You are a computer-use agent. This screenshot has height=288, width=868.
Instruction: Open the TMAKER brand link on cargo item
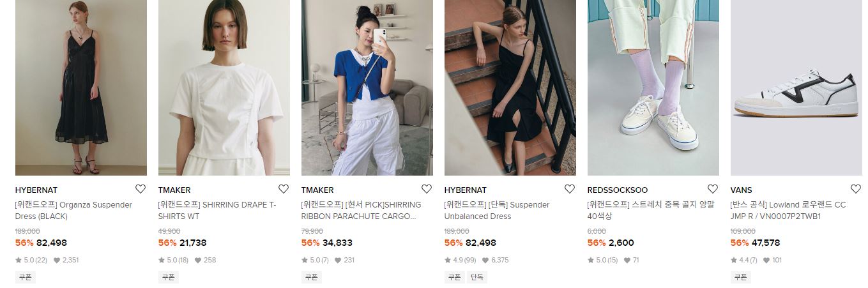click(x=317, y=190)
